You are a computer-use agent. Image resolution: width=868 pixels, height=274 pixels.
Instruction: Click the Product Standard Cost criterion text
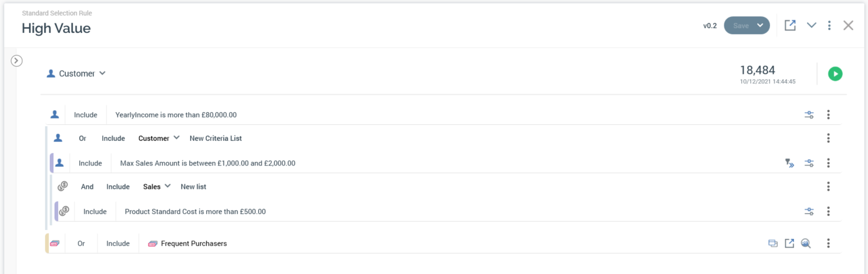[x=195, y=211]
